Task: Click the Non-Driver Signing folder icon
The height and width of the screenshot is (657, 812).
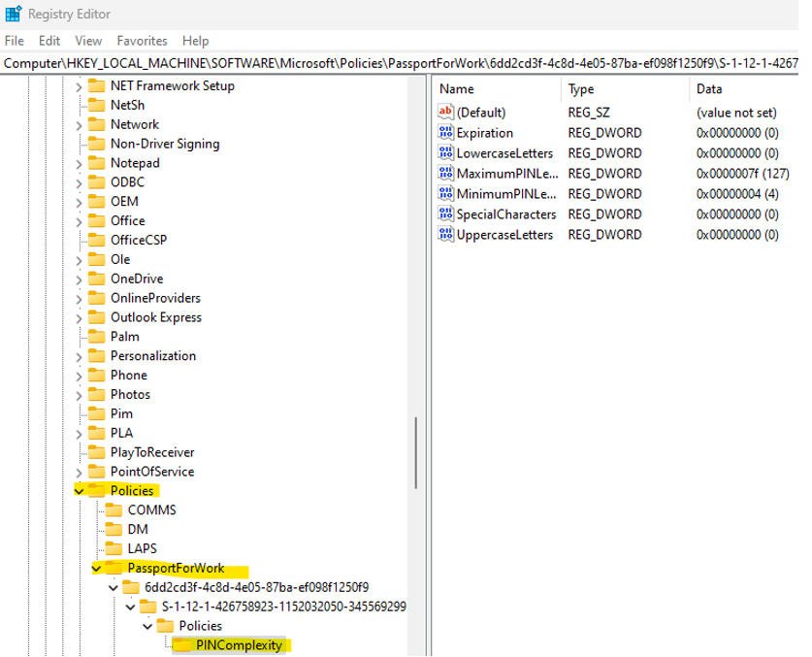Action: pos(96,144)
